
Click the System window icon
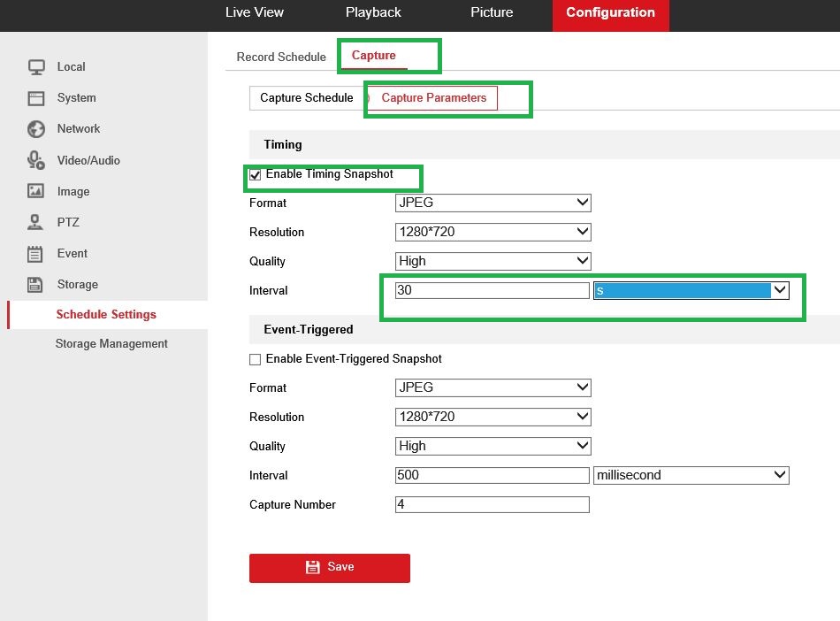point(36,98)
